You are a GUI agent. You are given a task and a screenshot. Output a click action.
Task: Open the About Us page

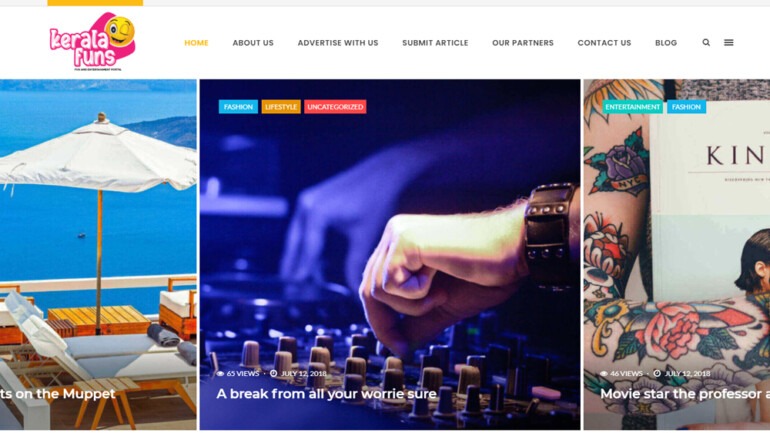(x=253, y=43)
